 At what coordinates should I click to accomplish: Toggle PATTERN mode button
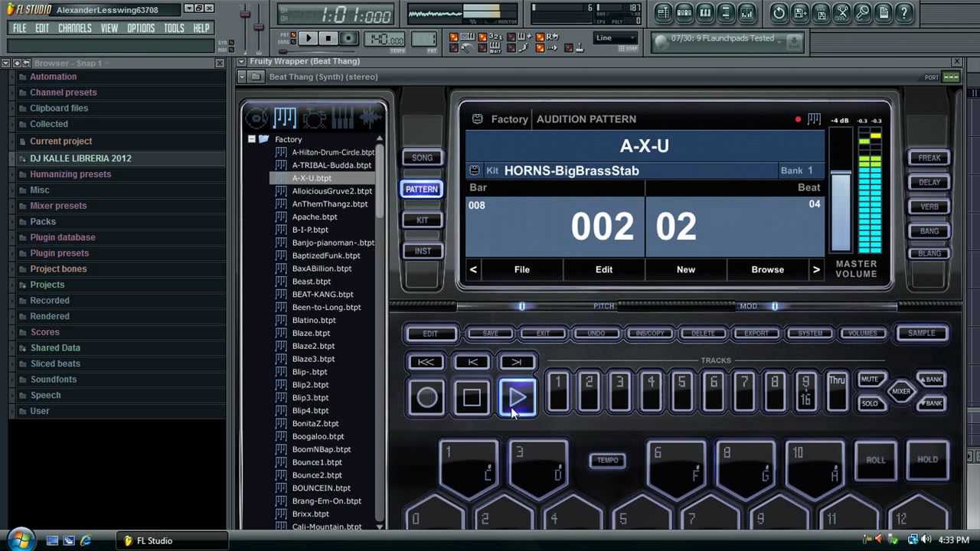[x=422, y=189]
